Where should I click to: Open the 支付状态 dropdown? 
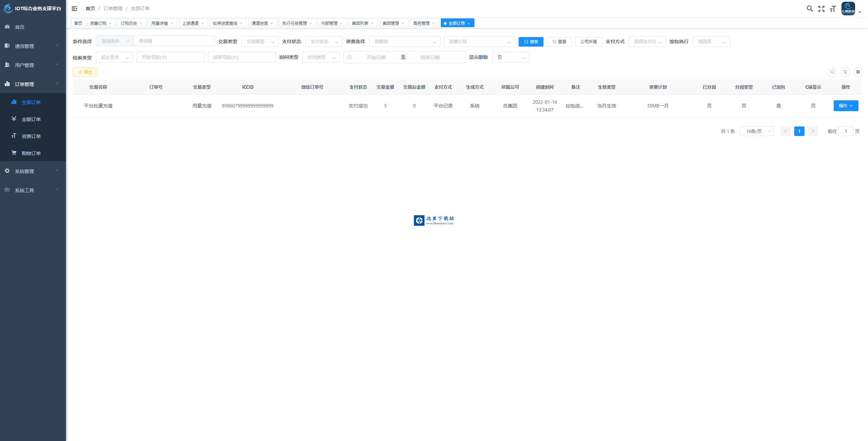pos(324,41)
